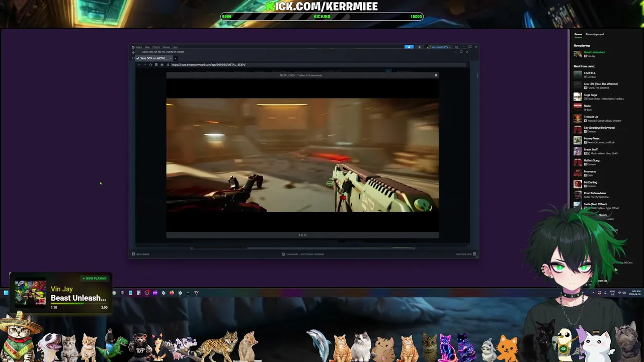Viewport: 644px width, 362px height.
Task: Go back in the Steam browser toolbar
Action: coord(139,65)
